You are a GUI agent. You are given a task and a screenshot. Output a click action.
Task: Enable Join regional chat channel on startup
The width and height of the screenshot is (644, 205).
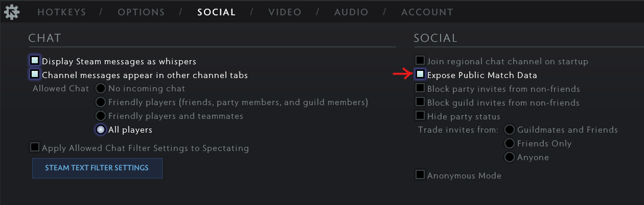420,61
